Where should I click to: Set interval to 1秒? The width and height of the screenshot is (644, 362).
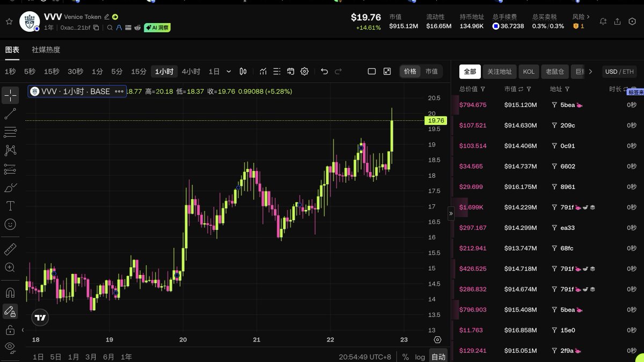coord(10,71)
